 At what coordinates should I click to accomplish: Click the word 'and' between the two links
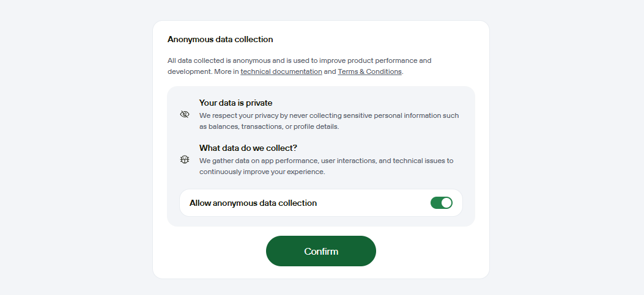(330, 71)
